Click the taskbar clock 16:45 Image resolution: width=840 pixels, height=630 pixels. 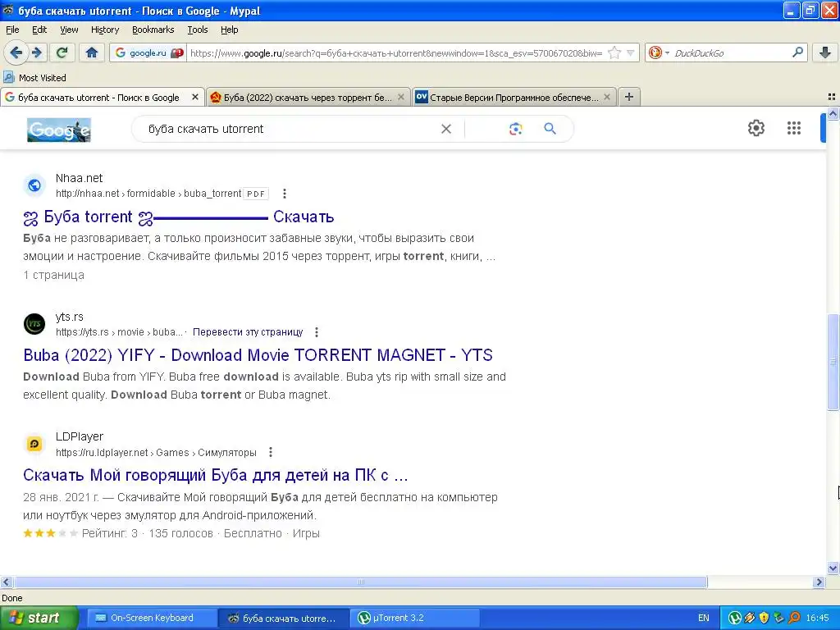[818, 618]
